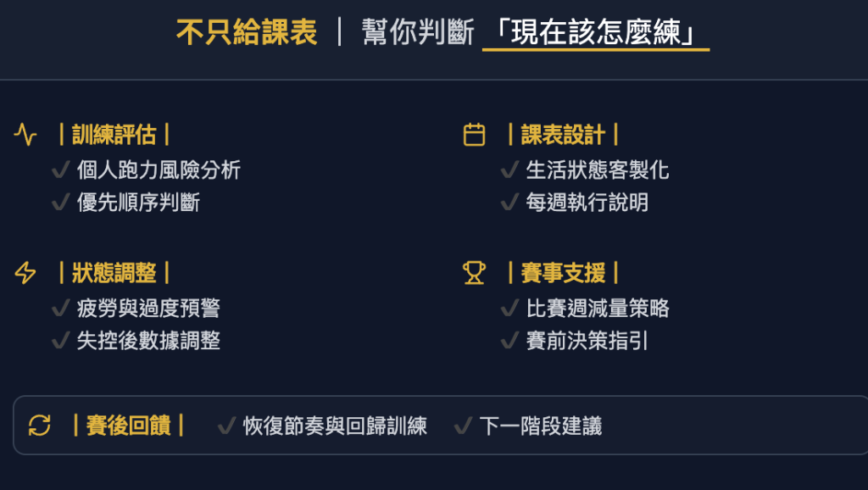
Task: Select the 訓練評估 section heading
Action: (114, 135)
